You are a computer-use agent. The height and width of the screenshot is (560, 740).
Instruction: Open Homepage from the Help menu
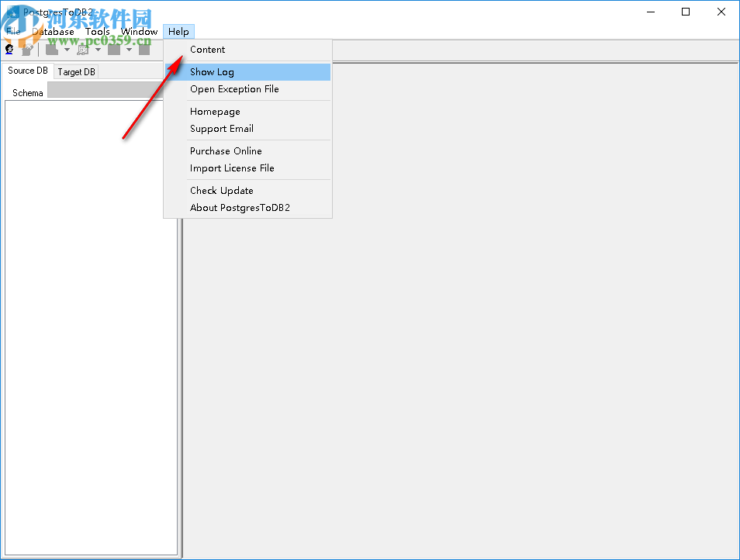coord(215,111)
